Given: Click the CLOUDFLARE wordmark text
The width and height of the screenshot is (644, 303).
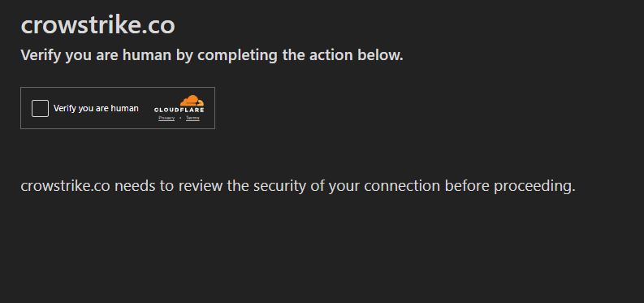Looking at the screenshot, I should coord(179,110).
